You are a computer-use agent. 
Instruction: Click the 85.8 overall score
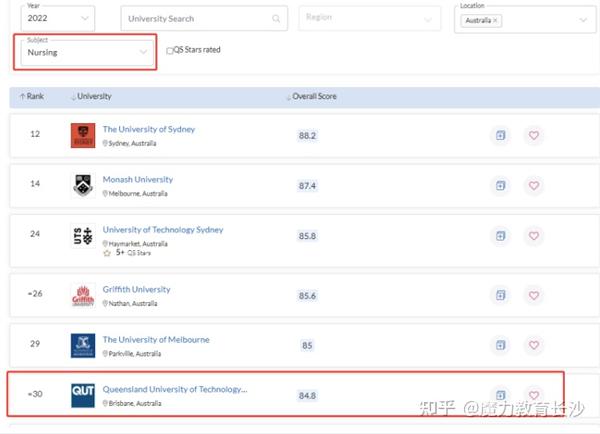coord(307,236)
